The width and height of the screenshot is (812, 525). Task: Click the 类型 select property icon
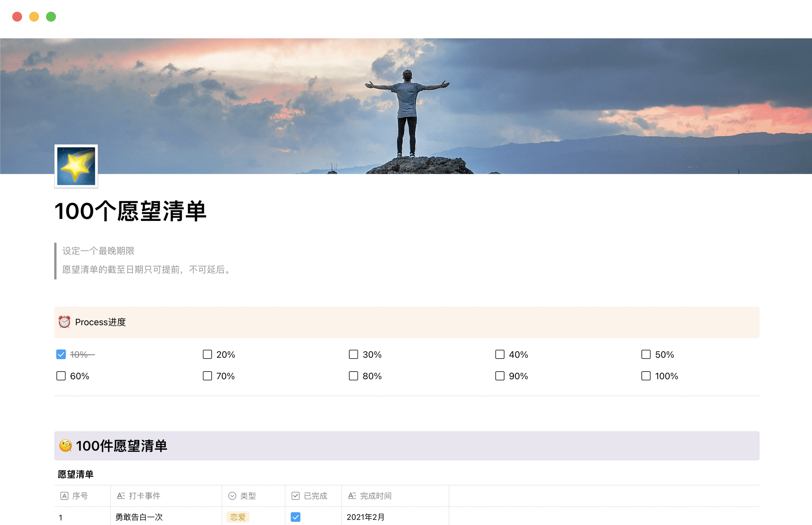click(232, 496)
